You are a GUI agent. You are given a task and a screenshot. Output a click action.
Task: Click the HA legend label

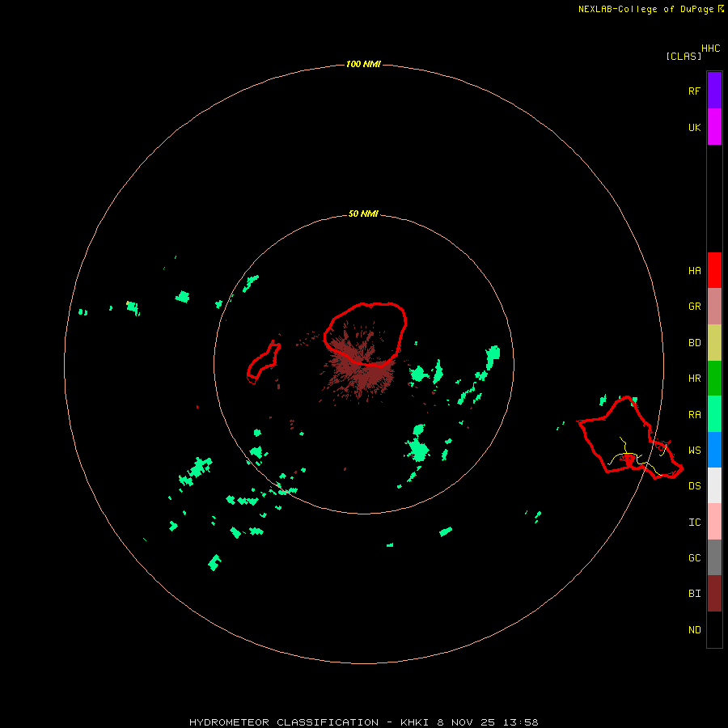(x=694, y=271)
